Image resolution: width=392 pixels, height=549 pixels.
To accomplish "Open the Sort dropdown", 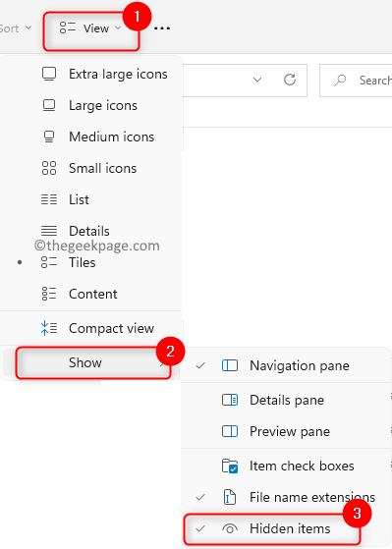I will pyautogui.click(x=16, y=28).
